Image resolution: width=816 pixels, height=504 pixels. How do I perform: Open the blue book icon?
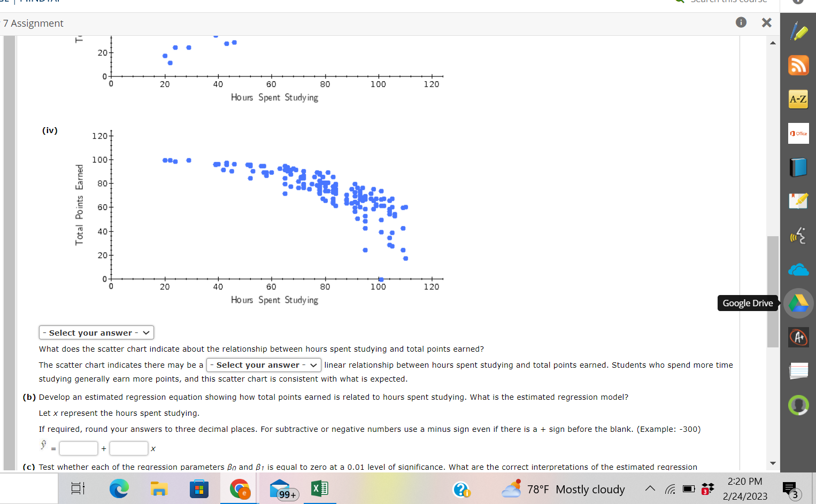click(x=798, y=167)
